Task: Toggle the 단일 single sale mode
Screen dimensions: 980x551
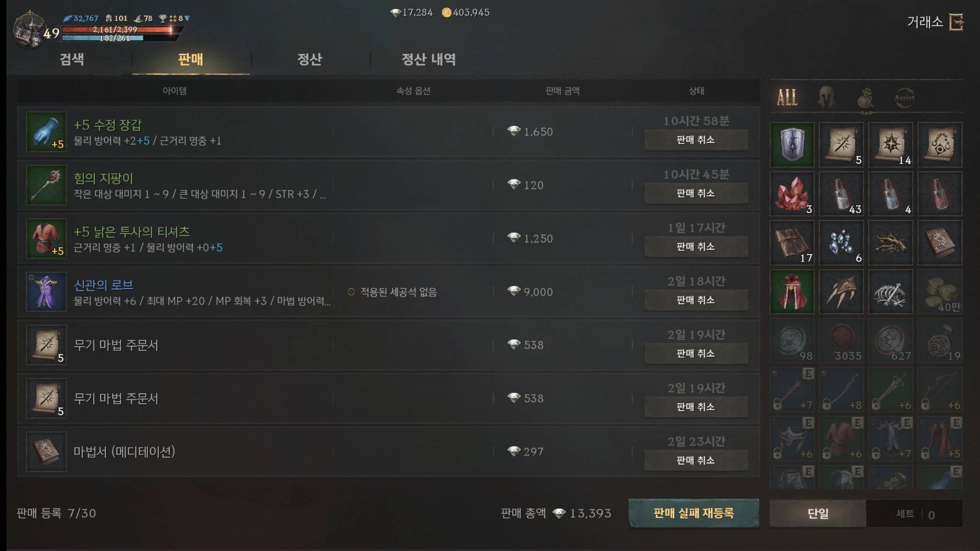Action: click(818, 513)
